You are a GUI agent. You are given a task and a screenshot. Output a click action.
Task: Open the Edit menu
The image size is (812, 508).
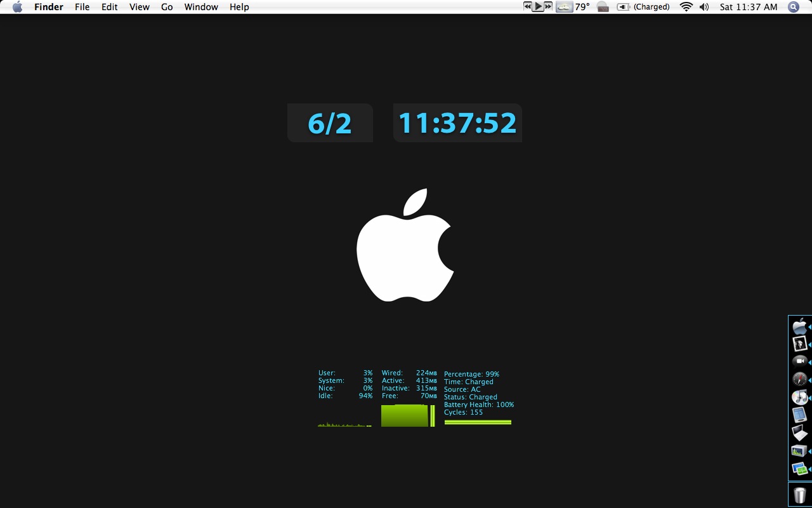click(110, 7)
